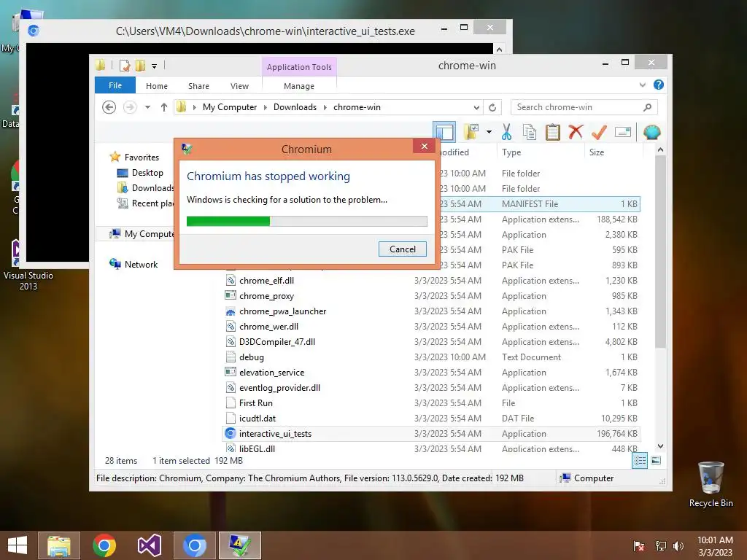Select the Application Tools contextual tab header

(x=299, y=67)
